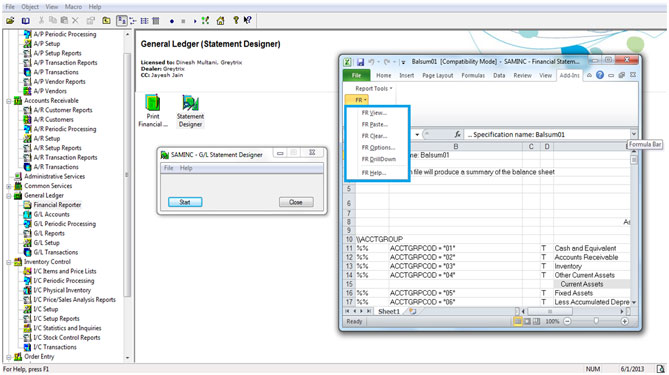The image size is (669, 375).
Task: Click the Excel zoom slider handle
Action: coord(596,321)
